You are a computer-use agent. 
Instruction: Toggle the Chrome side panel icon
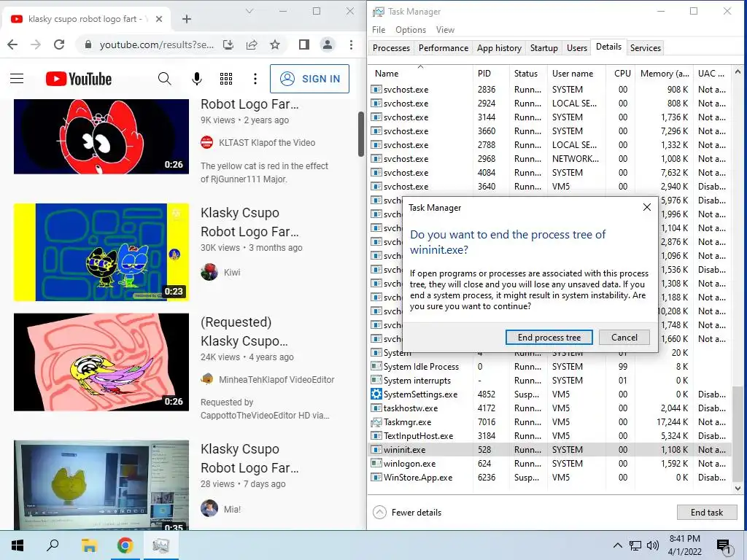point(304,44)
